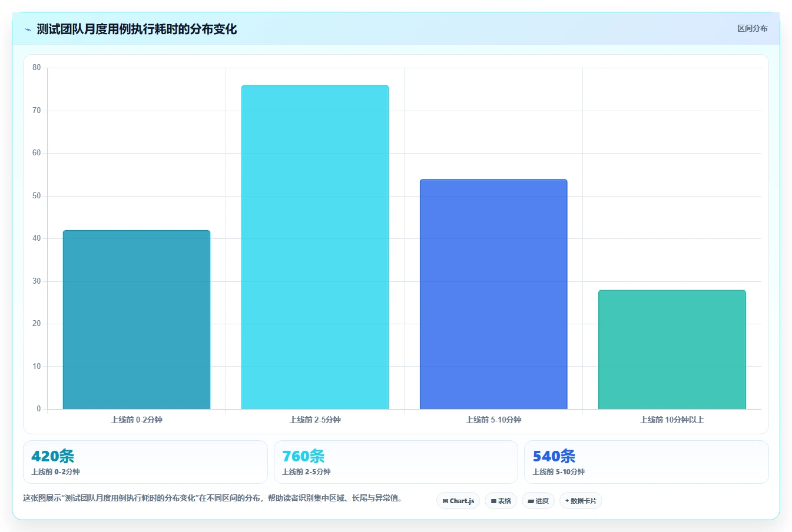Viewport: 792px width, 532px height.
Task: Click the y-axis value 50
Action: click(x=37, y=196)
